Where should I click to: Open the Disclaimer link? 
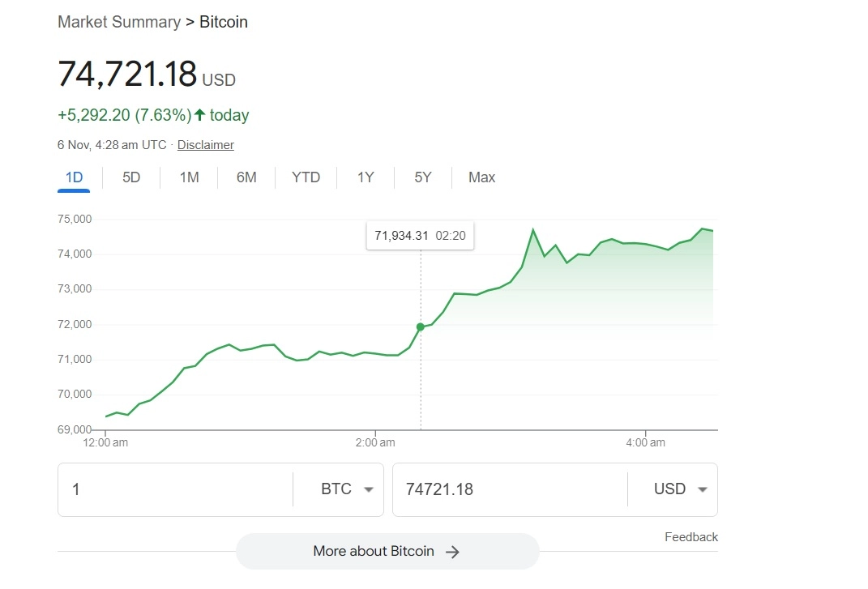[x=206, y=145]
